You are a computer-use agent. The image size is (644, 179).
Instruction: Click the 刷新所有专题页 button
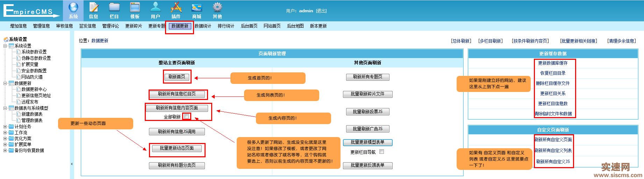(x=367, y=77)
